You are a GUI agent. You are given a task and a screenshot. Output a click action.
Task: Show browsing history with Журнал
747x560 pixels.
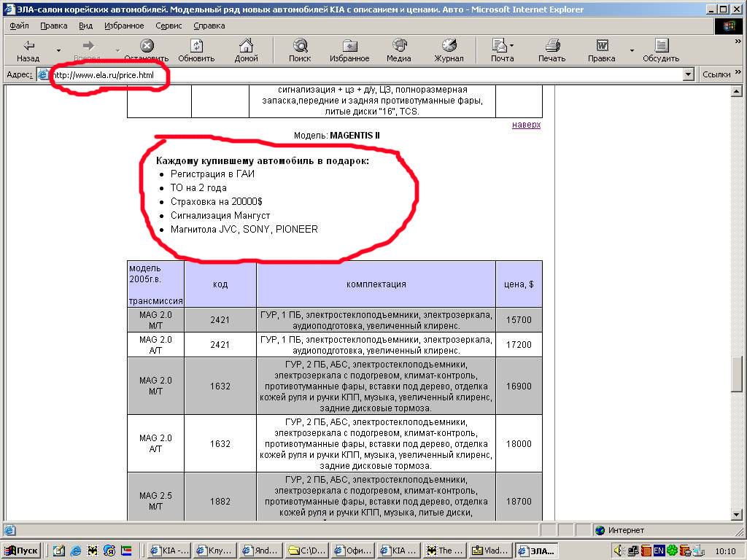click(449, 50)
